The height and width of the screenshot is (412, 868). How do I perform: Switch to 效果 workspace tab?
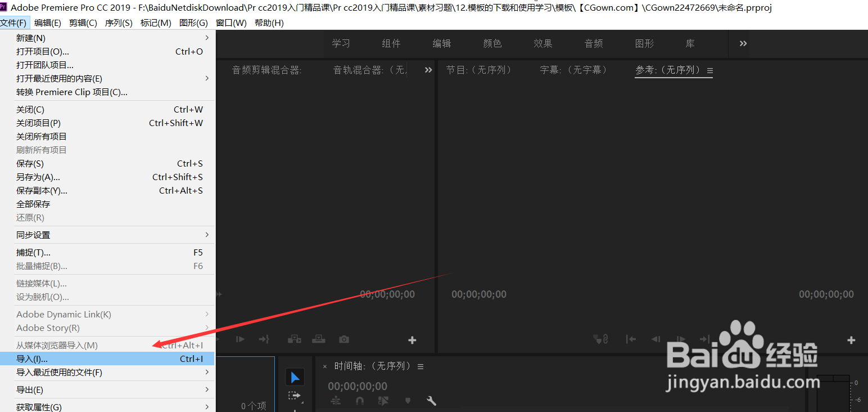pyautogui.click(x=543, y=43)
